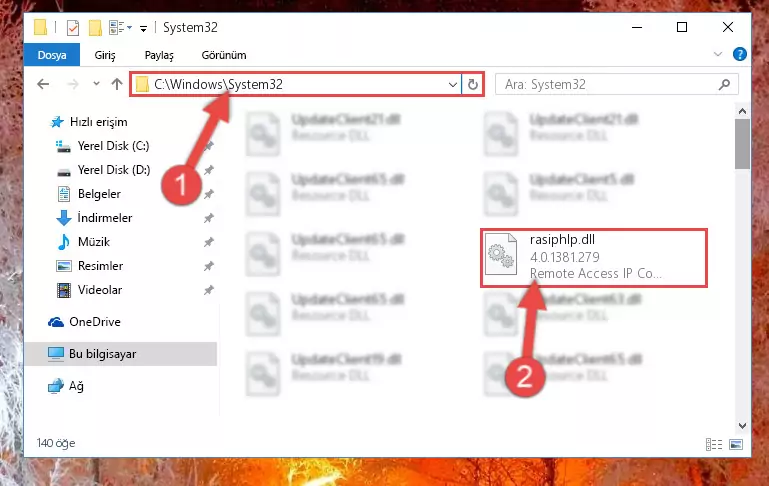This screenshot has height=486, width=769.
Task: Select the rasiphlp.dll file
Action: [x=593, y=257]
